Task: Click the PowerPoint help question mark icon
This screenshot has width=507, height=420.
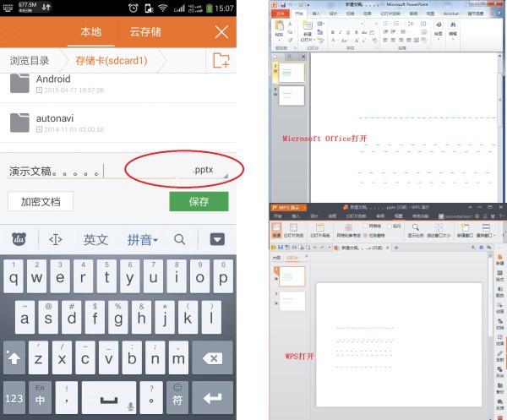Action: (500, 14)
